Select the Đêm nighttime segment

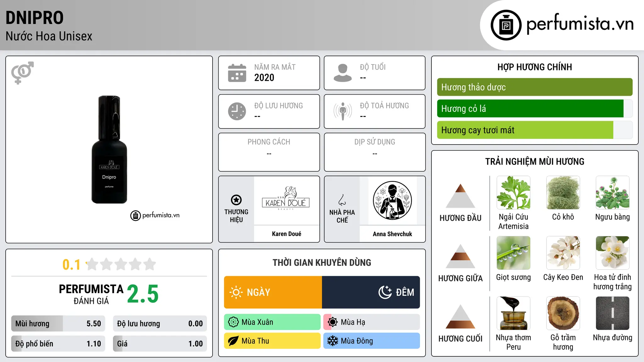click(x=371, y=292)
